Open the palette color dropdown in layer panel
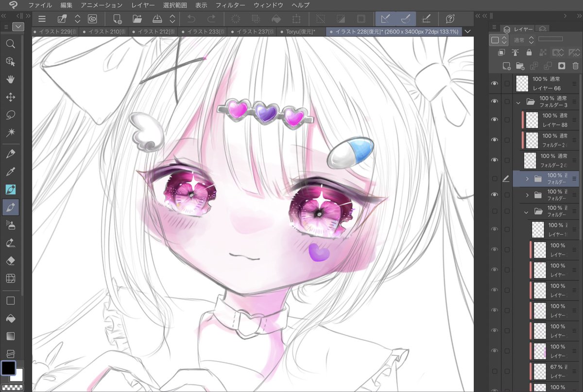583x392 pixels. pyautogui.click(x=499, y=40)
